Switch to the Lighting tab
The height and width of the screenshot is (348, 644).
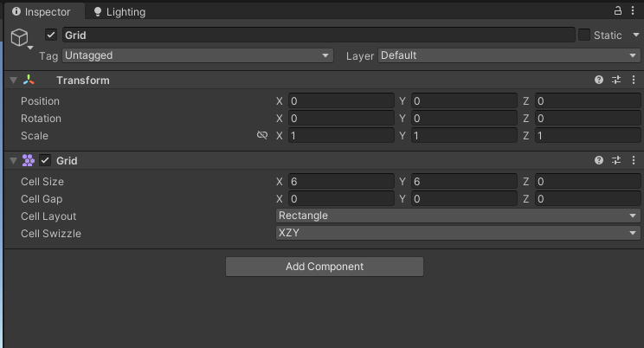pos(119,12)
